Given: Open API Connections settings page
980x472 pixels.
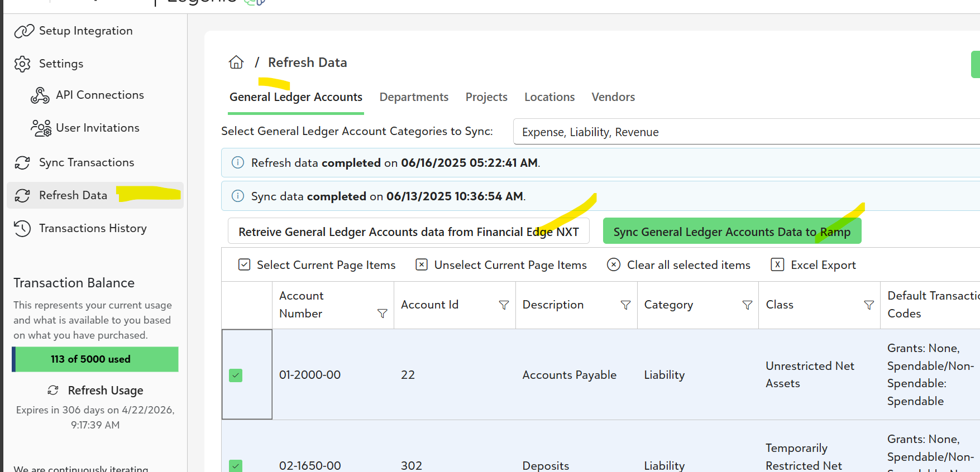Looking at the screenshot, I should 100,95.
